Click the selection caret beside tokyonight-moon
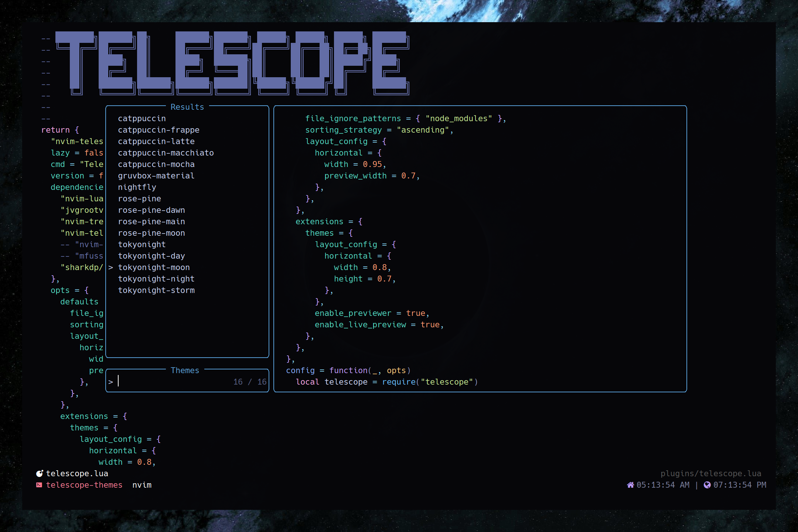Image resolution: width=798 pixels, height=532 pixels. 110,267
